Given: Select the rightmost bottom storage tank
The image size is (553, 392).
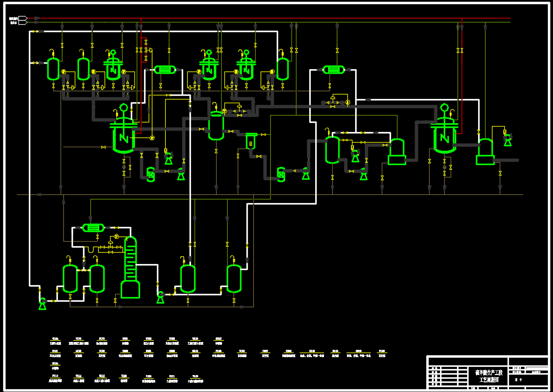Looking at the screenshot, I should (x=234, y=278).
